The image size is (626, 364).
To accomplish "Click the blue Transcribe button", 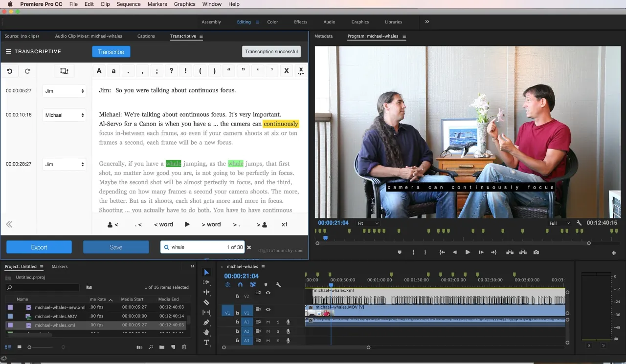I will click(x=111, y=52).
